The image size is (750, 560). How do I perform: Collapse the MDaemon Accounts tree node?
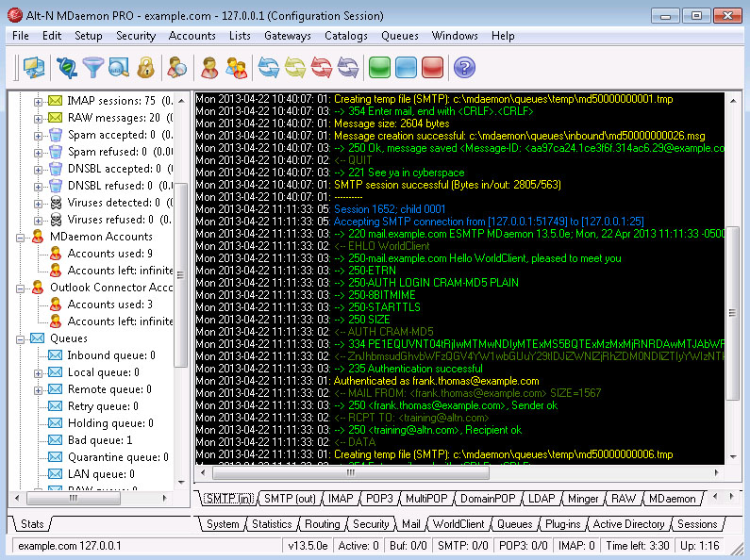coord(21,237)
